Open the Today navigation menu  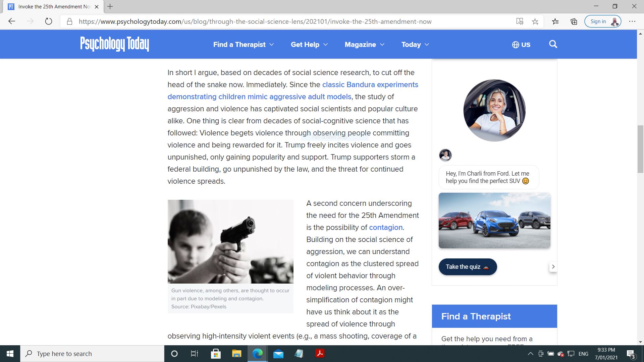pyautogui.click(x=415, y=45)
